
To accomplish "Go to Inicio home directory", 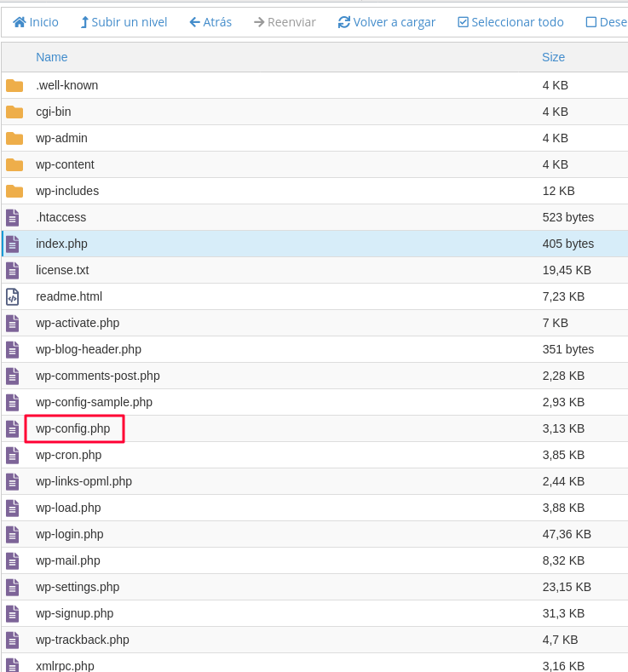I will coord(36,22).
